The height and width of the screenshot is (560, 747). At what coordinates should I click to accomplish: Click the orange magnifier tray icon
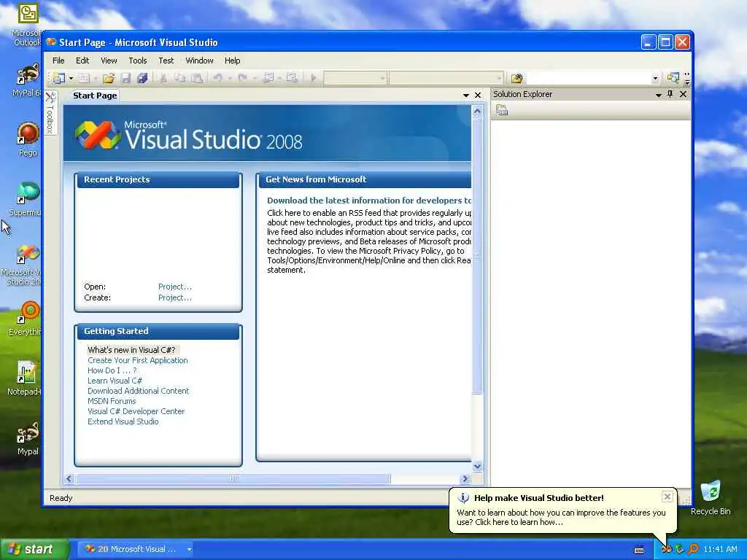tap(693, 549)
